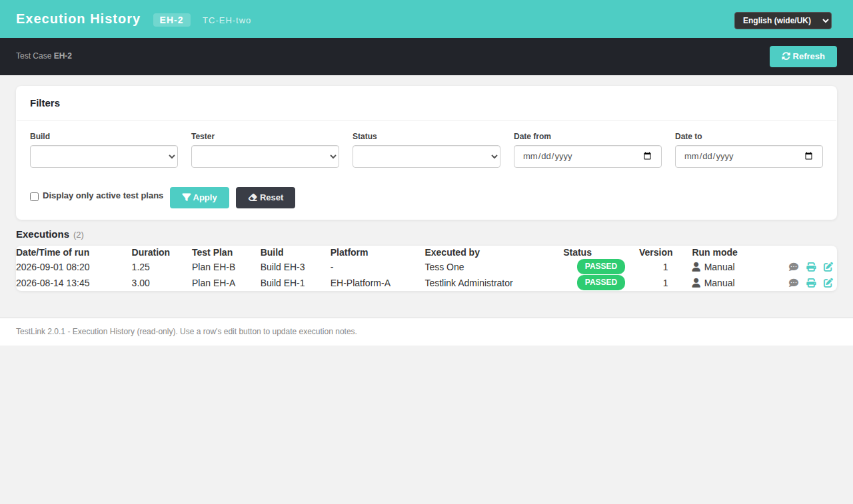The width and height of the screenshot is (853, 504).
Task: Click the Executed by column header
Action: 452,252
